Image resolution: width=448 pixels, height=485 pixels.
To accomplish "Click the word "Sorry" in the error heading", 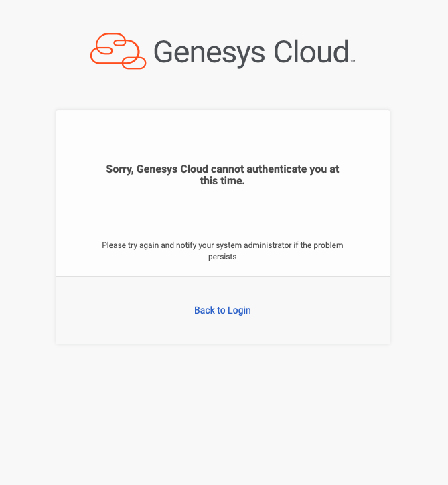I will tap(119, 169).
